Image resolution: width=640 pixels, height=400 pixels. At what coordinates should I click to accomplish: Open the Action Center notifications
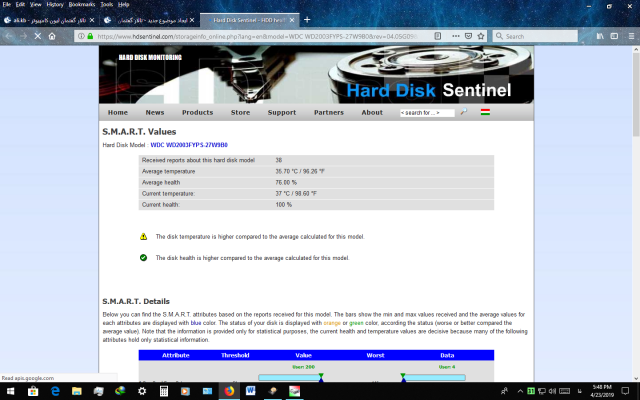[x=625, y=391]
